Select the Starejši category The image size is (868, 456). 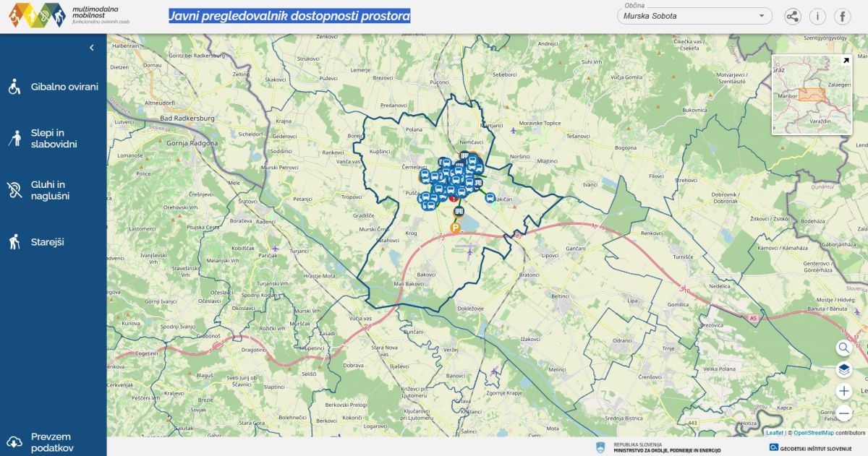48,242
